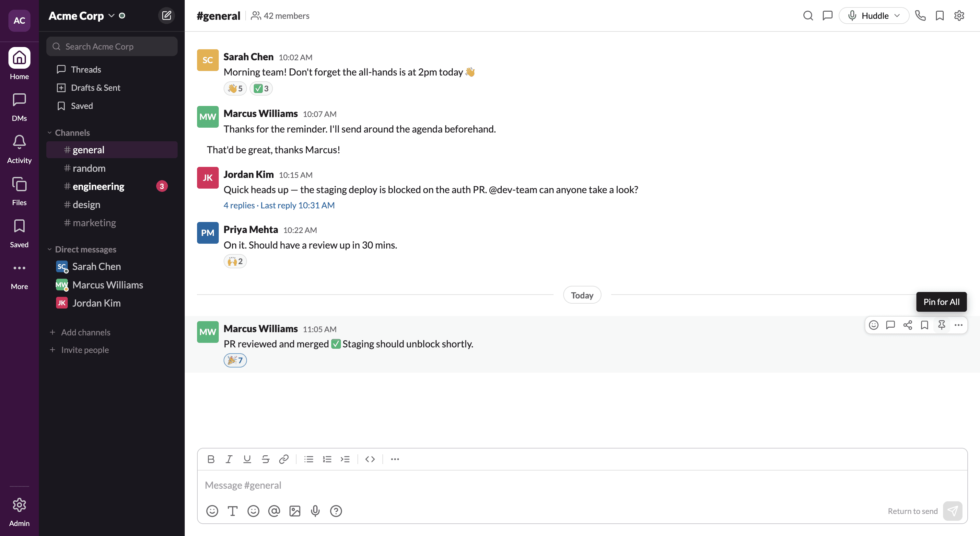Click the AC workspace avatar
The width and height of the screenshot is (980, 536).
point(19,20)
